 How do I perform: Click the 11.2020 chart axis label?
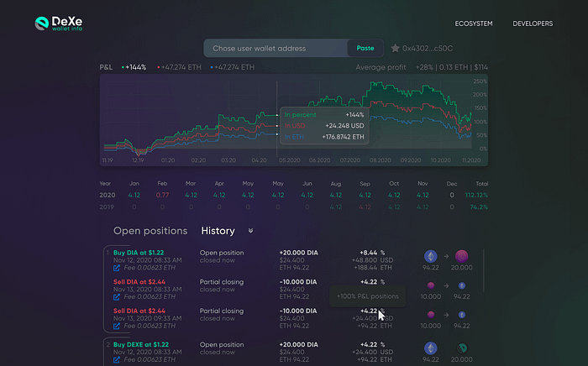(x=471, y=160)
